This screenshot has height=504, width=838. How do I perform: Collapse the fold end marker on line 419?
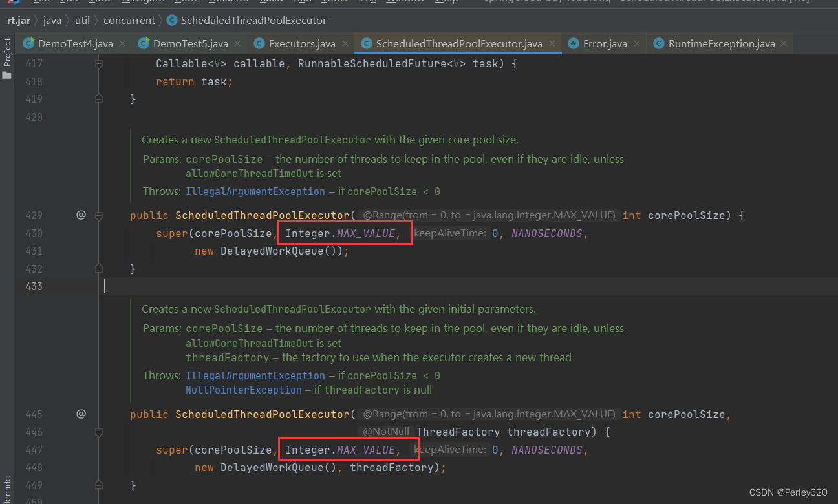(99, 99)
